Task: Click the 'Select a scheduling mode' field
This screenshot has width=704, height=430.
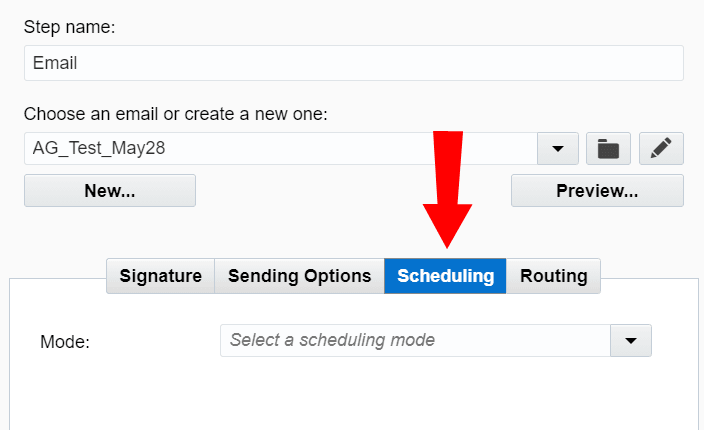Action: tap(415, 340)
